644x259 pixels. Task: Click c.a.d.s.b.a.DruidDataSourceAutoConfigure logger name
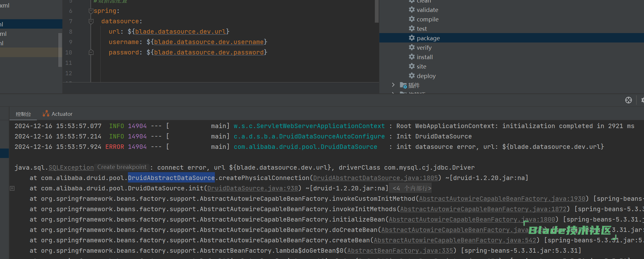pyautogui.click(x=309, y=136)
